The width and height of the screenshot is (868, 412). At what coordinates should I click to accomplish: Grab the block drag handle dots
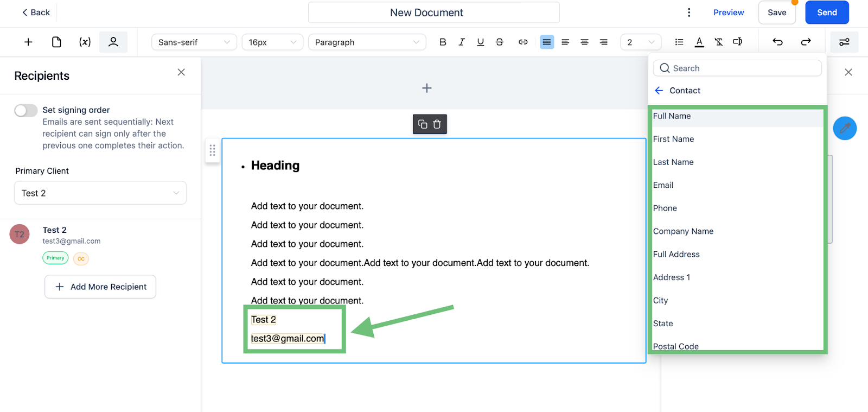click(x=212, y=150)
